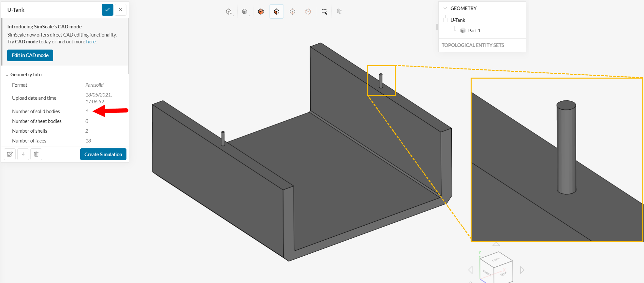Download the U-Tank geometry file
The image size is (644, 283).
coord(23,154)
